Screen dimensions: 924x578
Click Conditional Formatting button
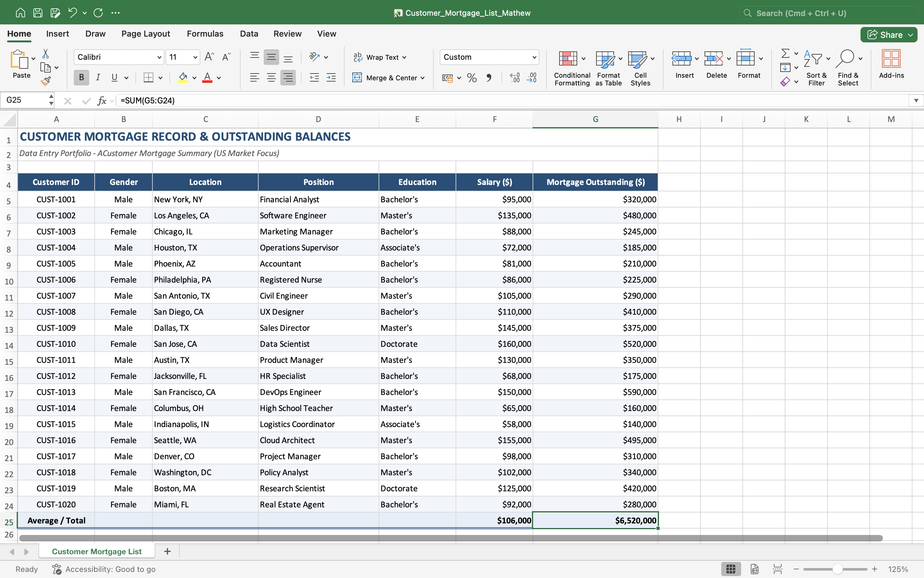pyautogui.click(x=572, y=69)
